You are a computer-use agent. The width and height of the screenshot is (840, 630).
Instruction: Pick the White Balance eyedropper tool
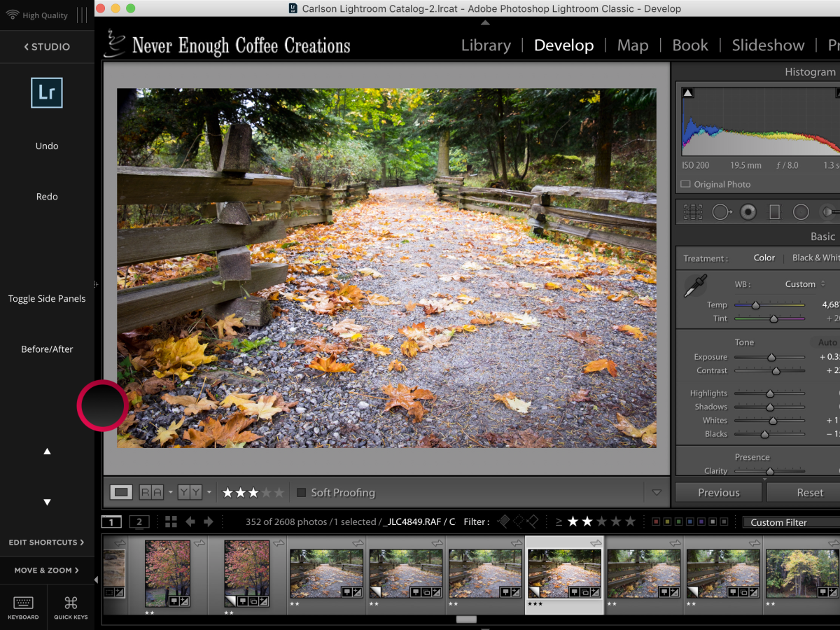(x=696, y=286)
